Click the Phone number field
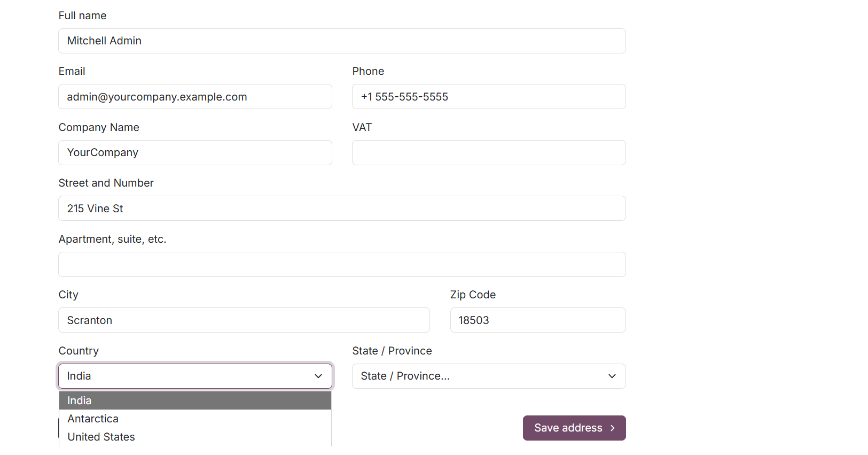The image size is (868, 455). [488, 97]
